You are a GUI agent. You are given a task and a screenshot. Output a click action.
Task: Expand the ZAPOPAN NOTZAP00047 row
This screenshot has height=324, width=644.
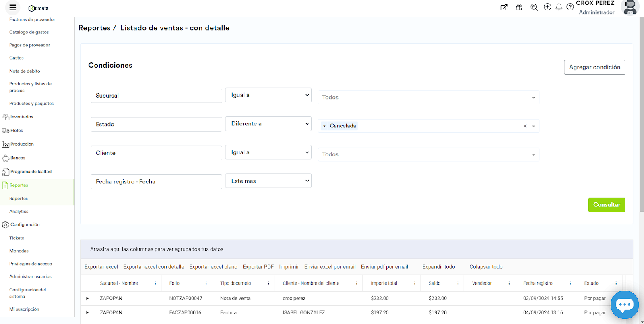click(87, 299)
